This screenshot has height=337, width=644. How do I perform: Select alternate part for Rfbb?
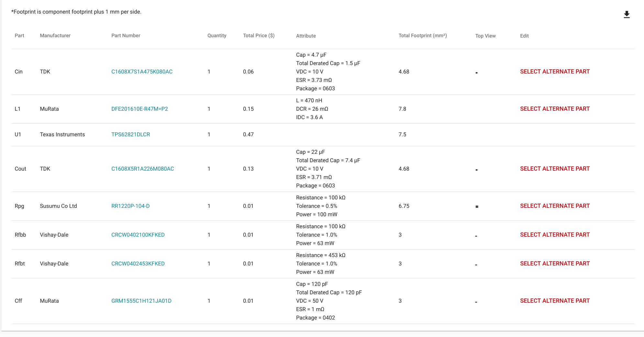point(555,235)
